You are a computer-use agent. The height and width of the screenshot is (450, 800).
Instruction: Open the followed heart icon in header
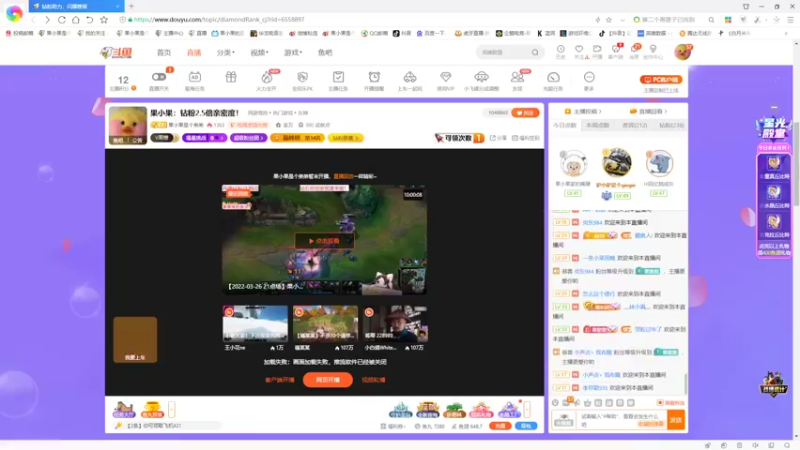point(579,49)
